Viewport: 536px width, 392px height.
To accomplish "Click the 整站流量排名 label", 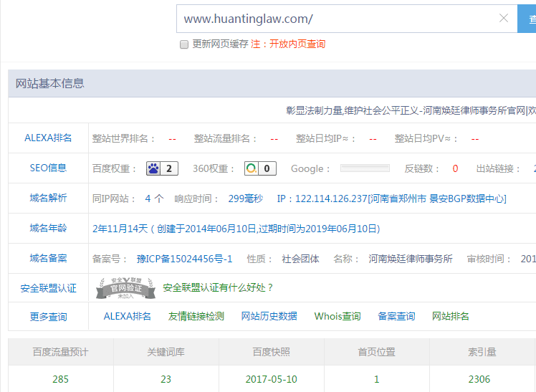I will (x=225, y=138).
